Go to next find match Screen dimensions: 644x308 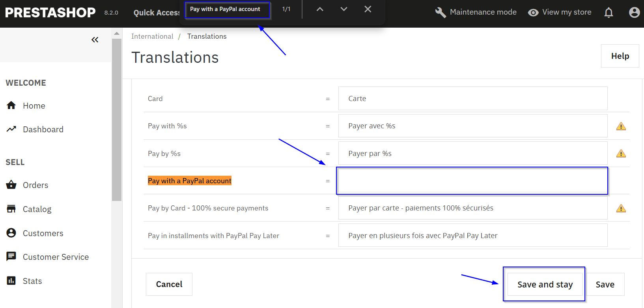tap(344, 9)
